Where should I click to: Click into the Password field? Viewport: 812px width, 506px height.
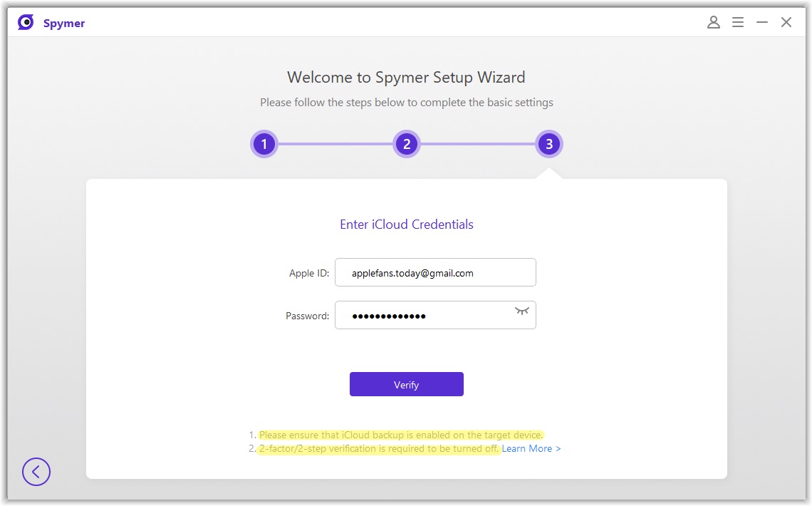point(435,315)
